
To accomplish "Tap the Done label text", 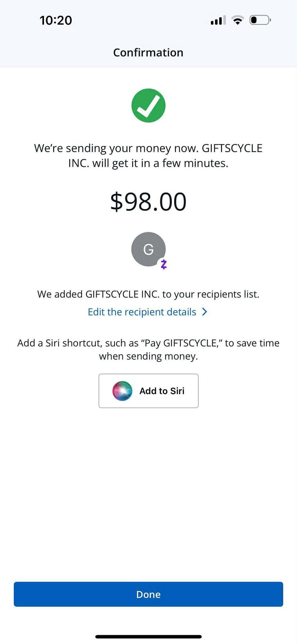I will (148, 594).
